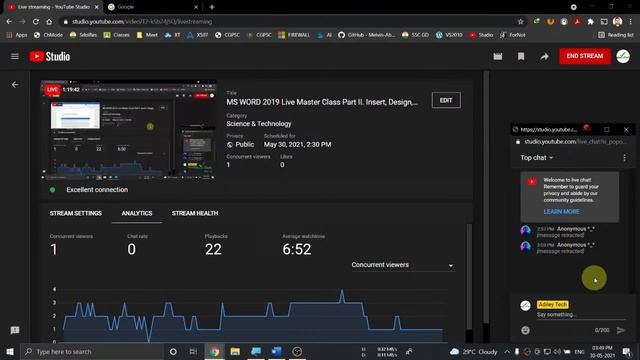
Task: Click the browser home icon
Action: [x=49, y=21]
